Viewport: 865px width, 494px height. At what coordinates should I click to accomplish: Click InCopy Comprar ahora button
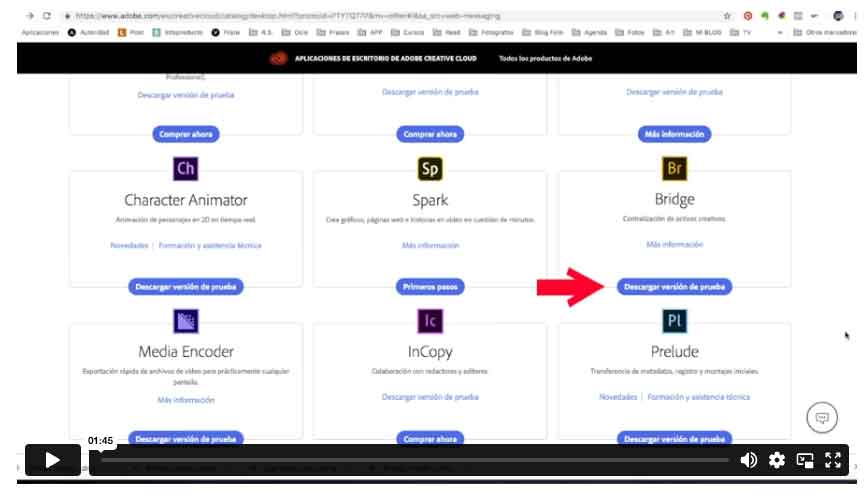coord(430,438)
